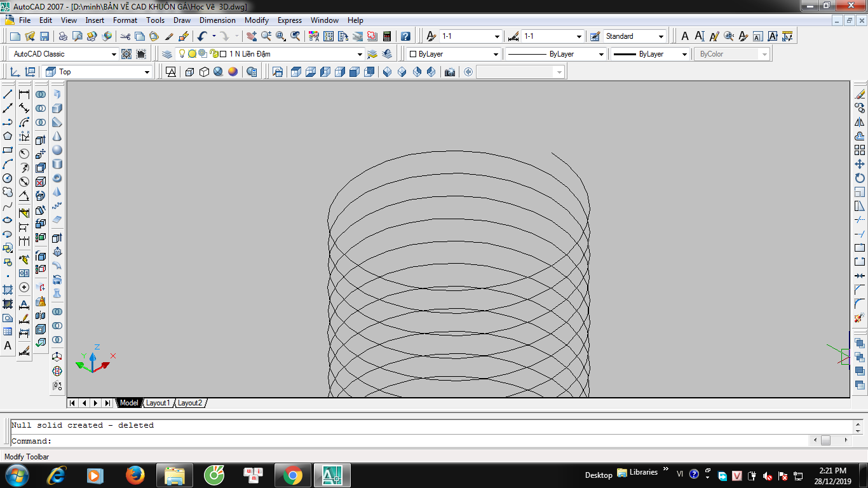The height and width of the screenshot is (488, 868).
Task: Click the ByLayer color swatch control
Action: coord(452,54)
